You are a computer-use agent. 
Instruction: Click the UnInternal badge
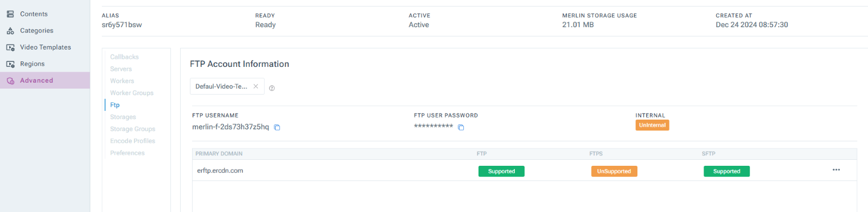tap(652, 125)
